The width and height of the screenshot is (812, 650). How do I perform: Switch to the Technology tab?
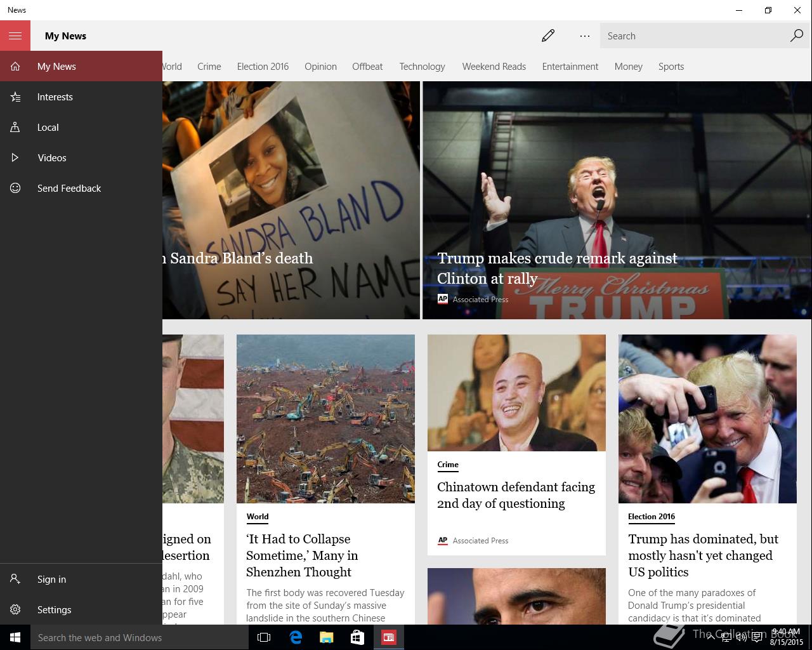click(422, 66)
